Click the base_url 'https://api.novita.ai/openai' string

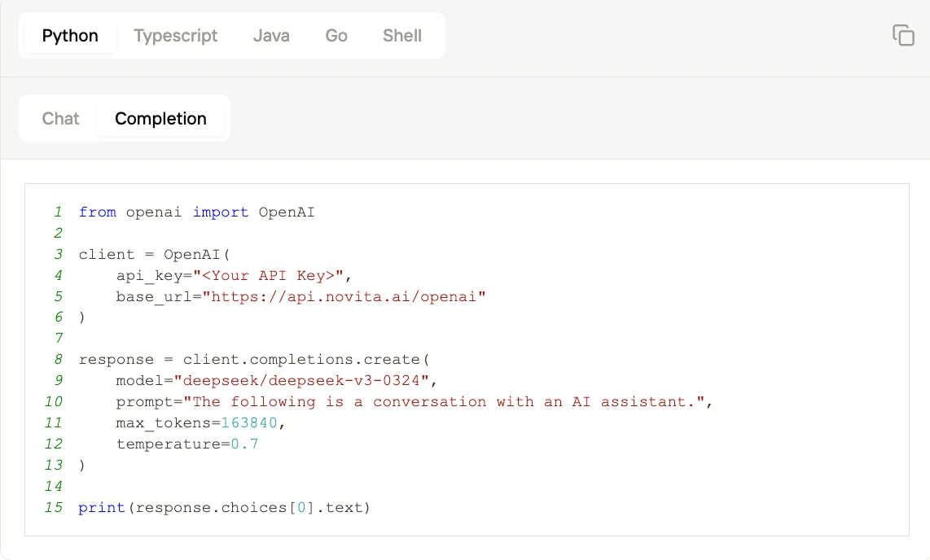click(344, 297)
